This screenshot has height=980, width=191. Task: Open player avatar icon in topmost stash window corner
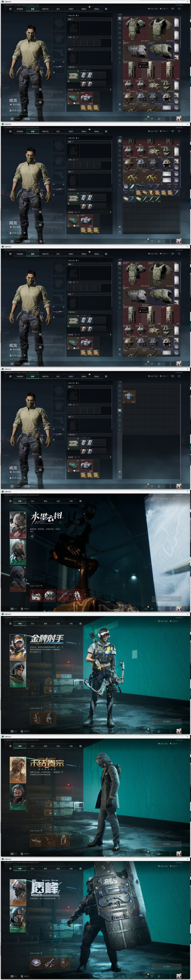click(x=178, y=118)
